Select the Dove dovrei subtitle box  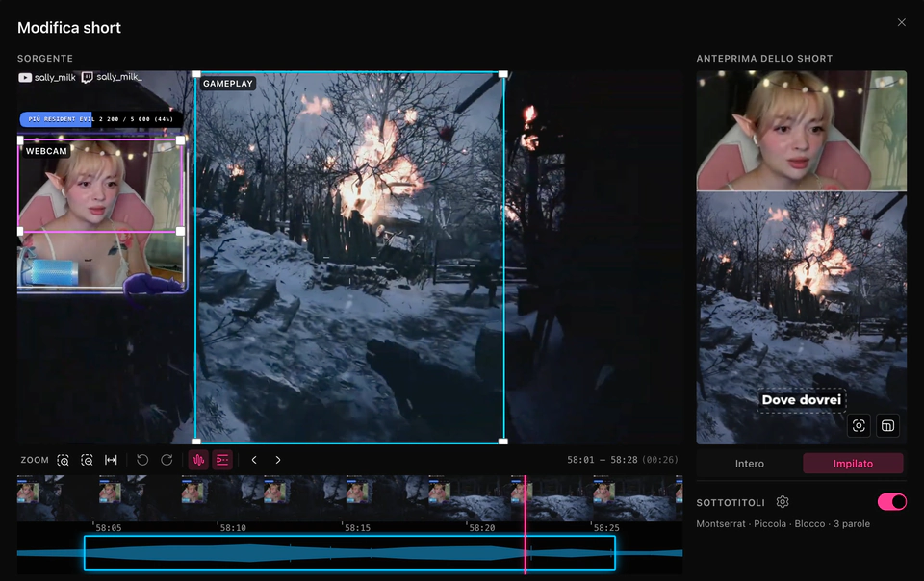802,400
